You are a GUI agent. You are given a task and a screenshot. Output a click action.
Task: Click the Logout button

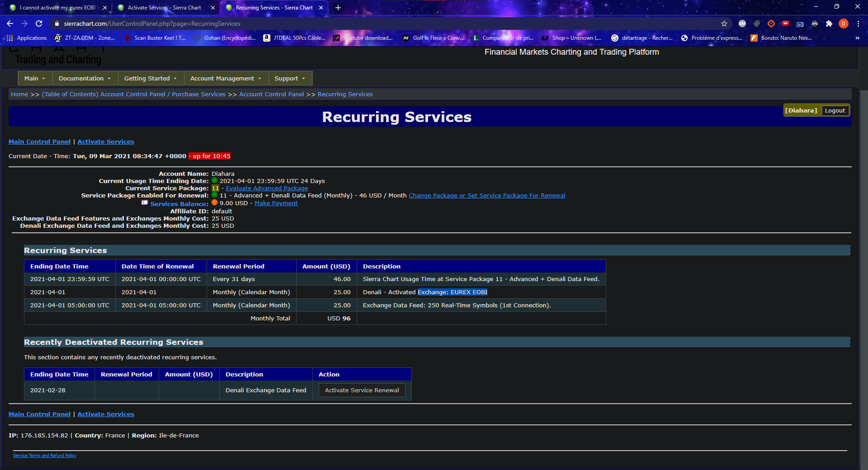click(835, 110)
